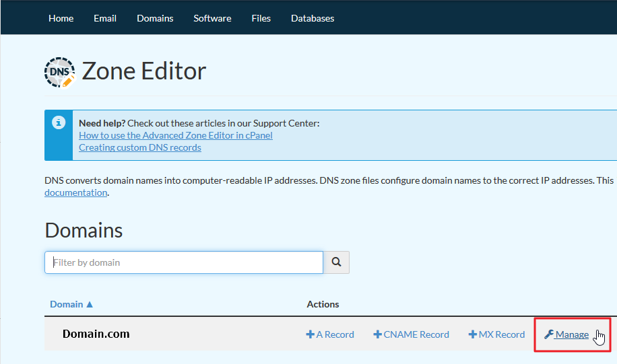617x364 pixels.
Task: Select the Domain.com row name
Action: pos(96,334)
